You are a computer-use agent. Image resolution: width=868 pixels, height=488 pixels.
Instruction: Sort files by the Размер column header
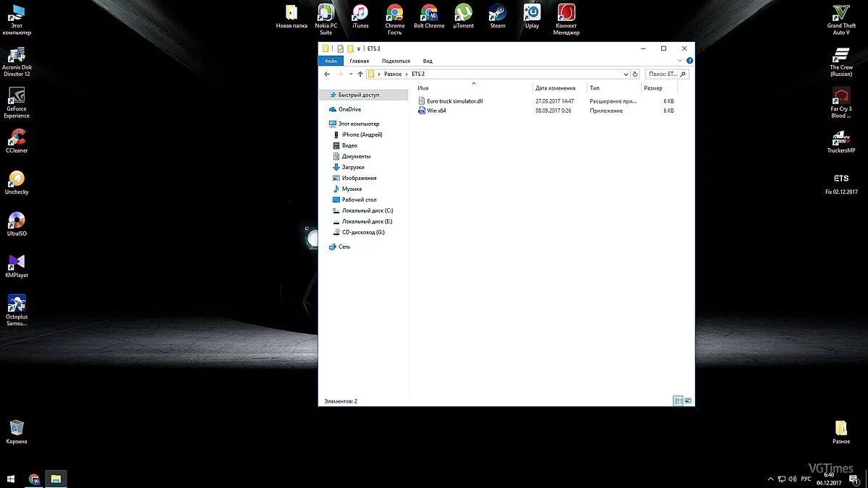pos(652,88)
